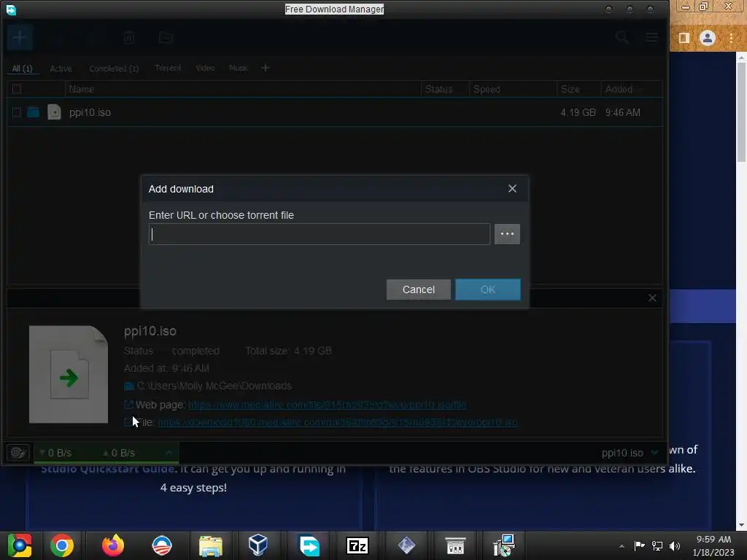This screenshot has height=560, width=747.
Task: Click the folder icon in toolbar
Action: (x=166, y=37)
